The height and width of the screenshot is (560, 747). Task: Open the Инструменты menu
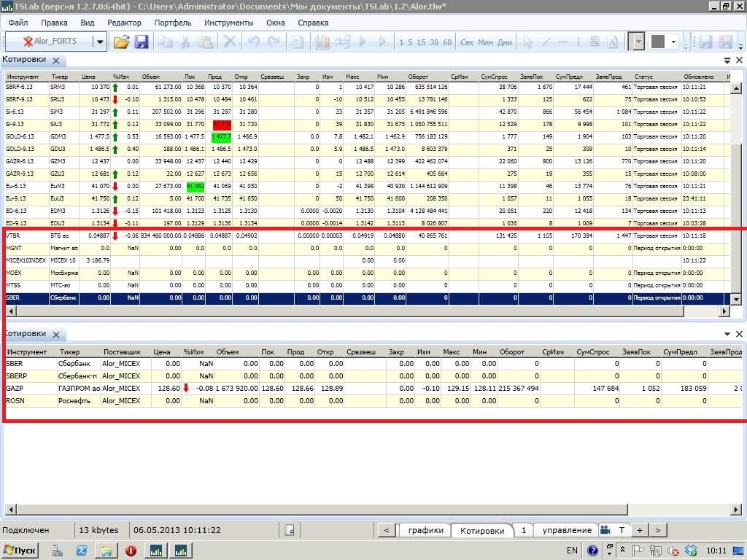(x=228, y=23)
